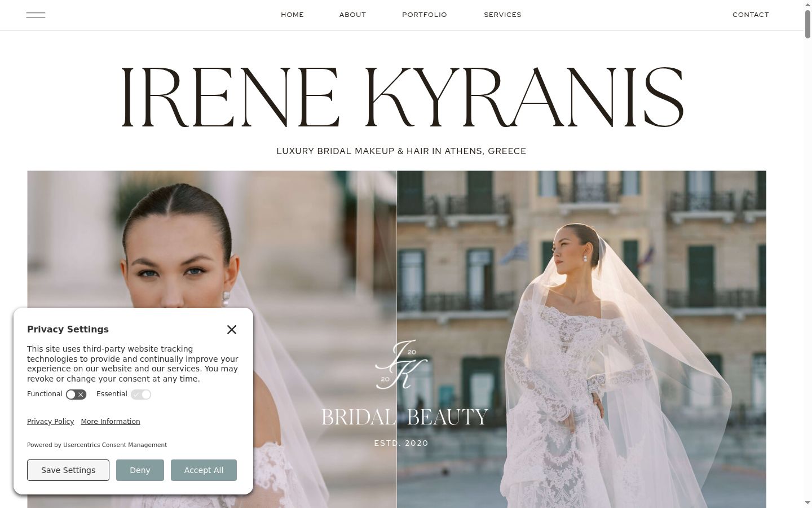Click the scrollbar down arrow
812x508 pixels.
(808, 502)
